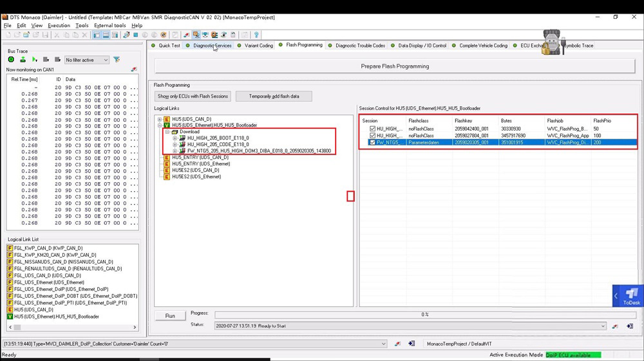Switch to the Variant Coding tab

(255, 46)
